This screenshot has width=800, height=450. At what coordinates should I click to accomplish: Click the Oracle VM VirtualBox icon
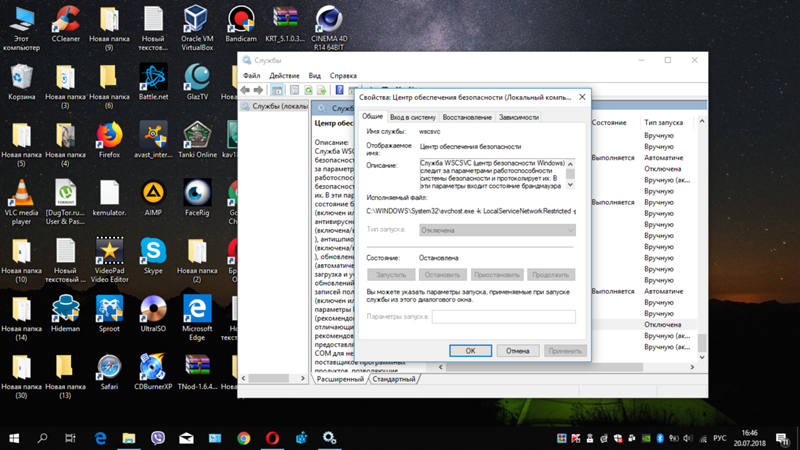[196, 22]
